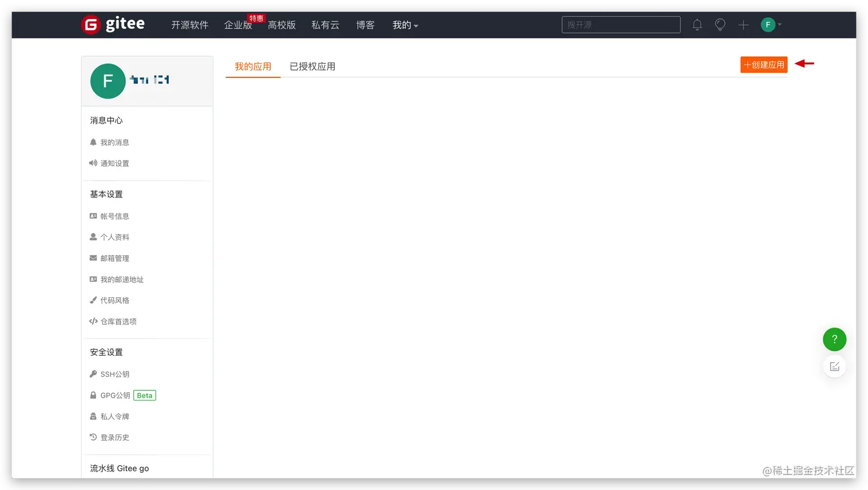The image size is (868, 490).
Task: Open the notifications bell icon
Action: point(697,25)
